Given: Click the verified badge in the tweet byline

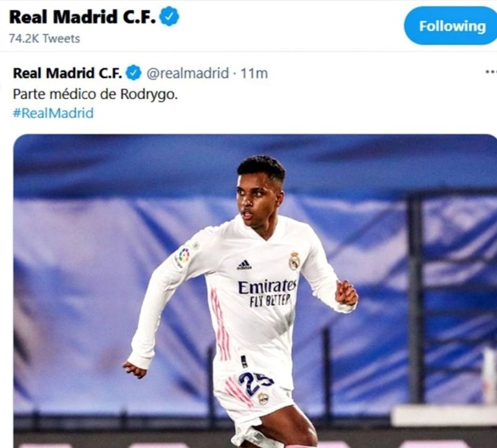Looking at the screenshot, I should pos(134,73).
